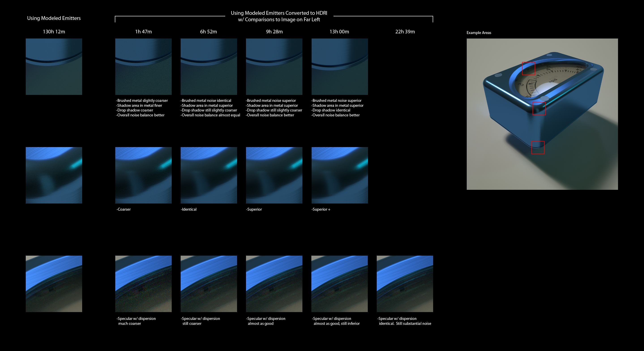Click the middle-row thumbnail labeled Coarser
The width and height of the screenshot is (644, 351).
(143, 175)
